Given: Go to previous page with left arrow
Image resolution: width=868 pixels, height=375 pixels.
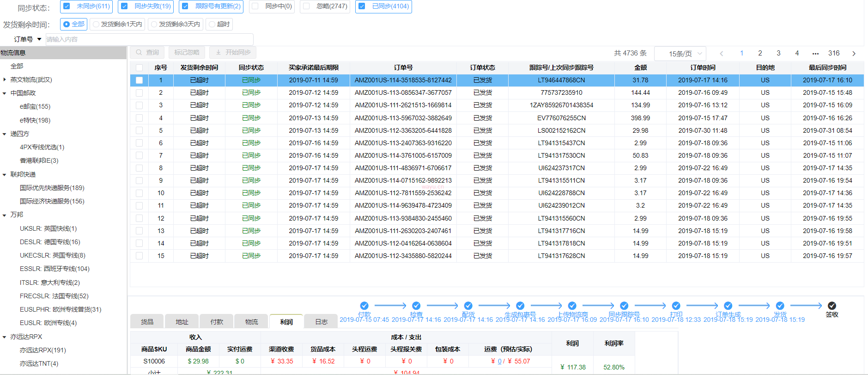Looking at the screenshot, I should (722, 53).
